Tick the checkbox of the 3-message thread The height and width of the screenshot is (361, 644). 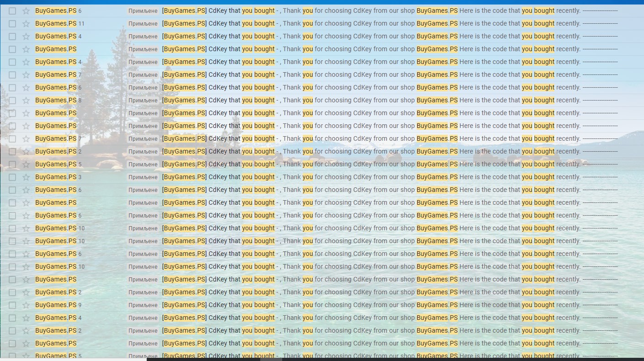coord(12,177)
